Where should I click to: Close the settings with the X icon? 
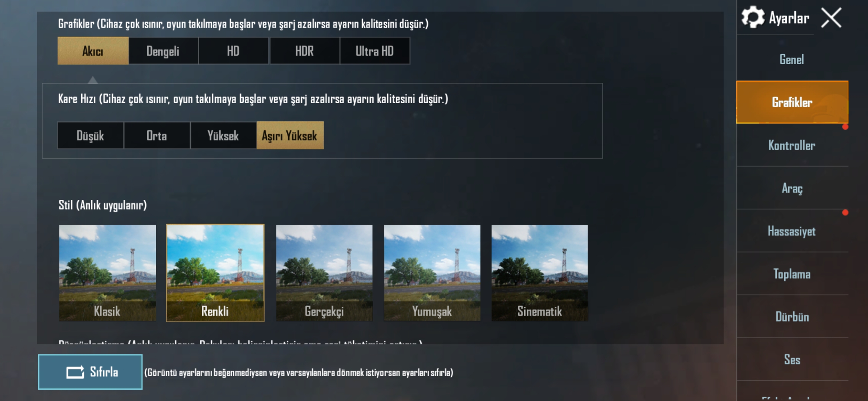[831, 18]
